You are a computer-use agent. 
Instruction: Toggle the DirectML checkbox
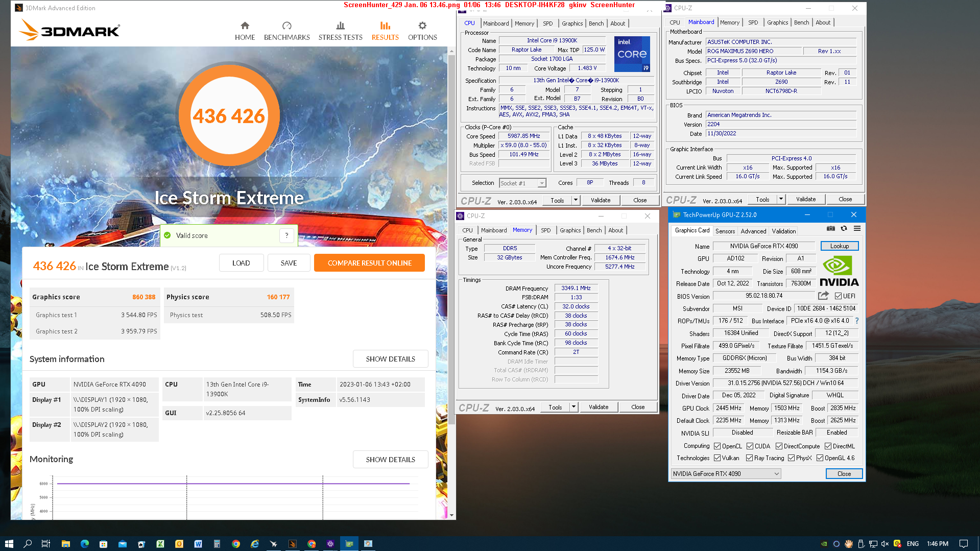[828, 446]
